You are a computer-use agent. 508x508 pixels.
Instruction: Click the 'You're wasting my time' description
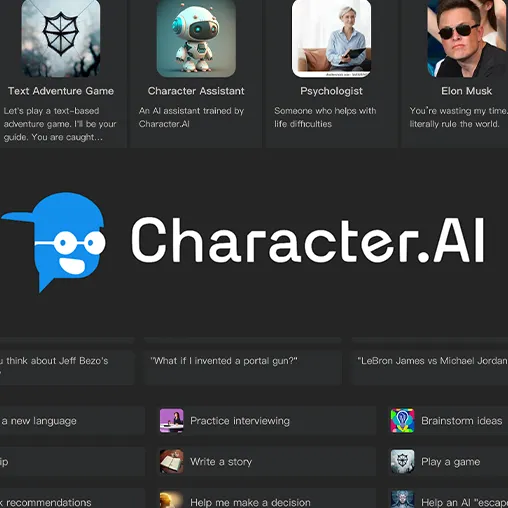pyautogui.click(x=459, y=117)
